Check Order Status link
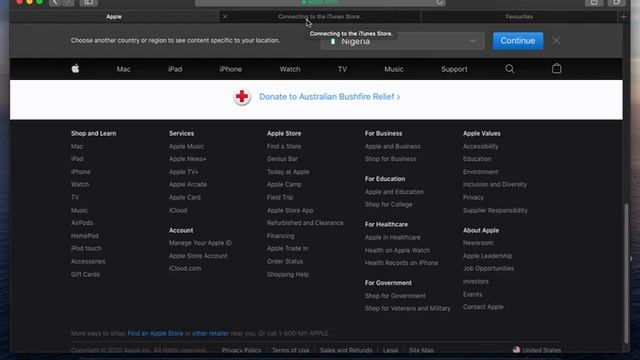The width and height of the screenshot is (640, 360). click(x=285, y=261)
